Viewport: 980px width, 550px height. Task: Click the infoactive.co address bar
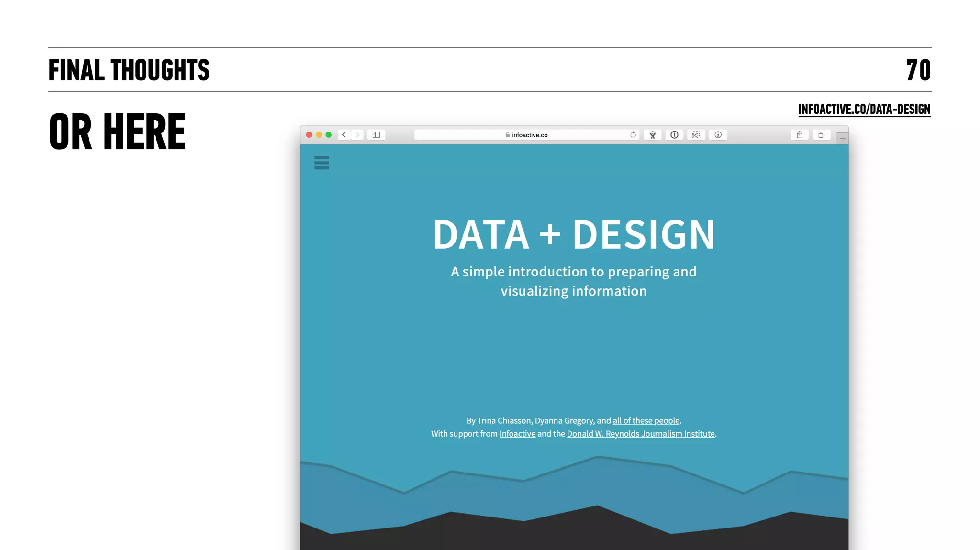(526, 135)
